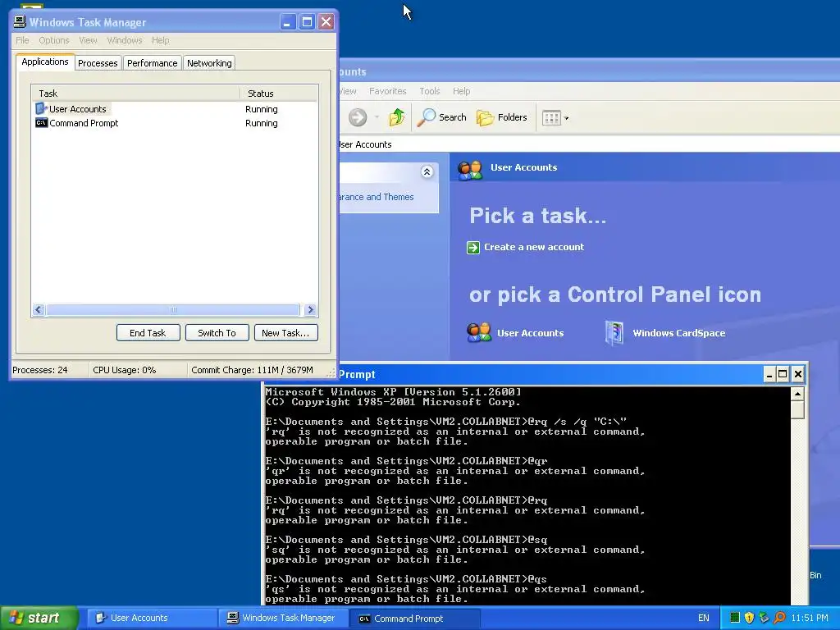Click the green arrow beside Create a new account
Screen dimensions: 840x630
click(473, 247)
